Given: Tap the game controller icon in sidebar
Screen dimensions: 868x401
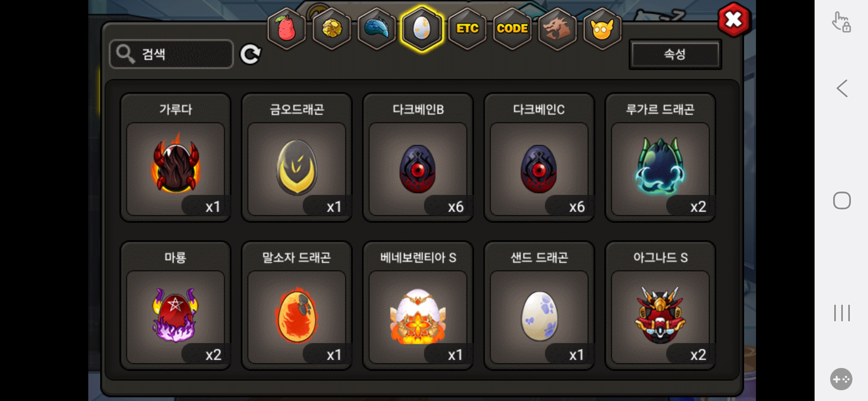Looking at the screenshot, I should tap(841, 379).
